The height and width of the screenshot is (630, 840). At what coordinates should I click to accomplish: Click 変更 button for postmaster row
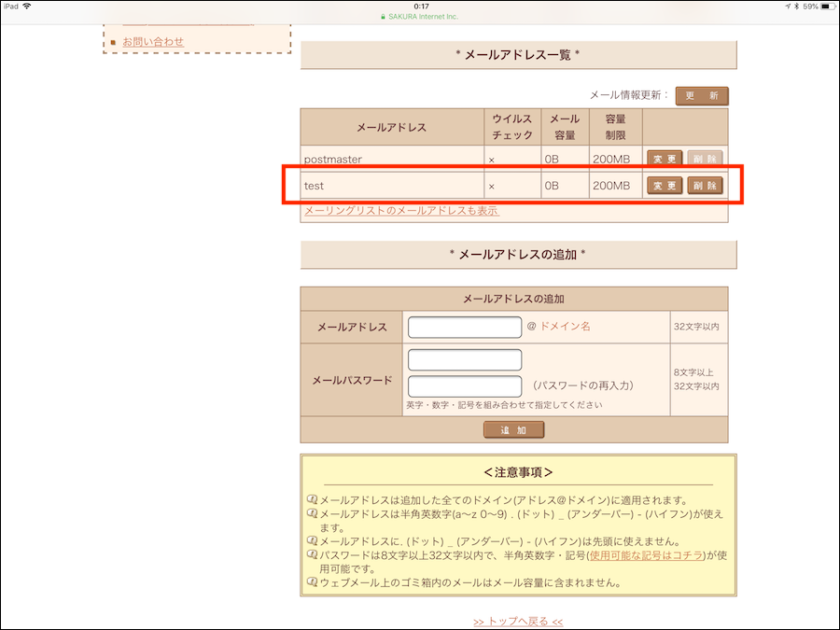click(665, 159)
